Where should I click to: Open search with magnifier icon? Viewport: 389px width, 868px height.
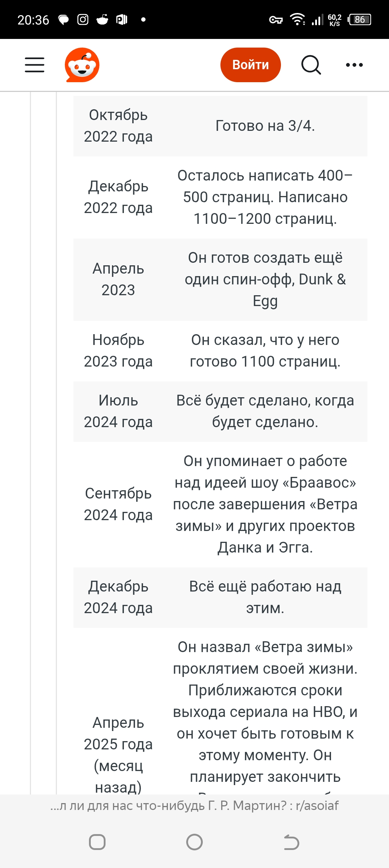point(311,65)
